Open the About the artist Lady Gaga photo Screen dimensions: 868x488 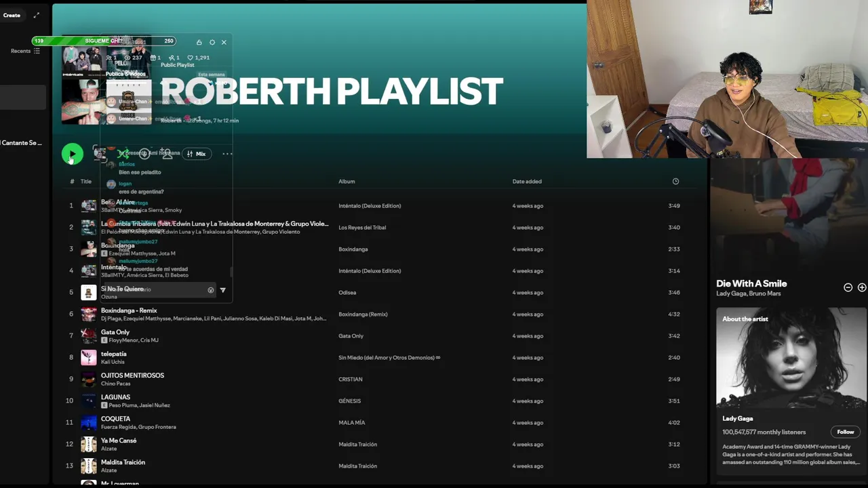click(791, 359)
